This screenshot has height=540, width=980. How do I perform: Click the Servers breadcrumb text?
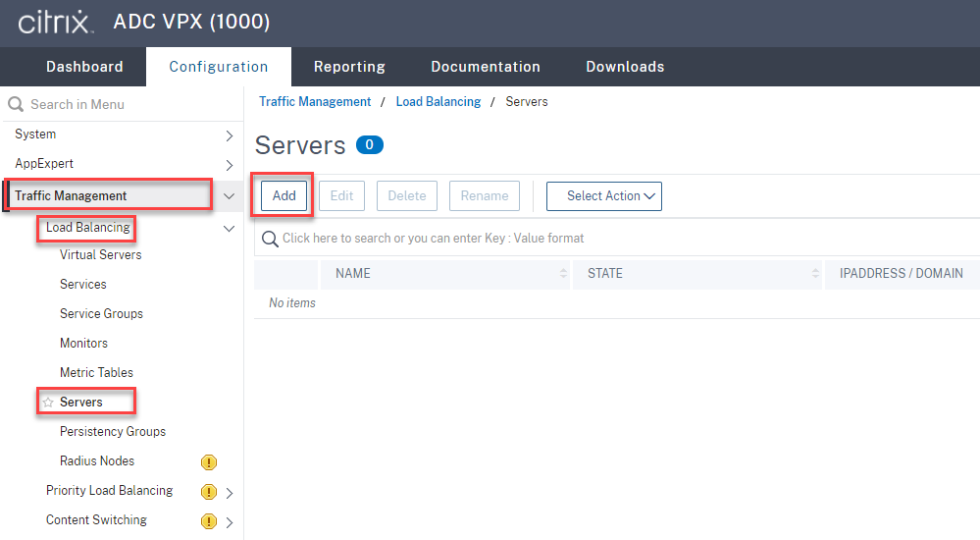click(x=526, y=101)
